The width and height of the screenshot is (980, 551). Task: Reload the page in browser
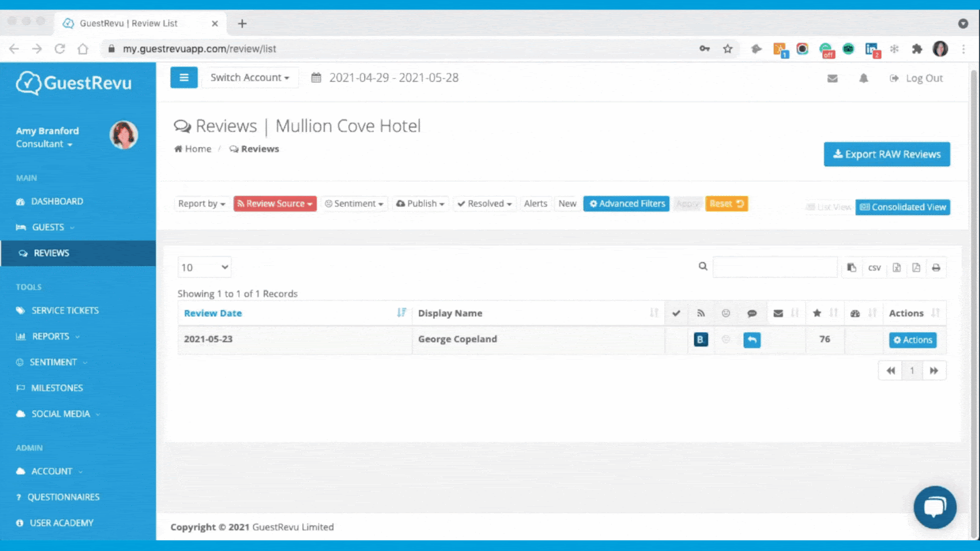pos(60,49)
